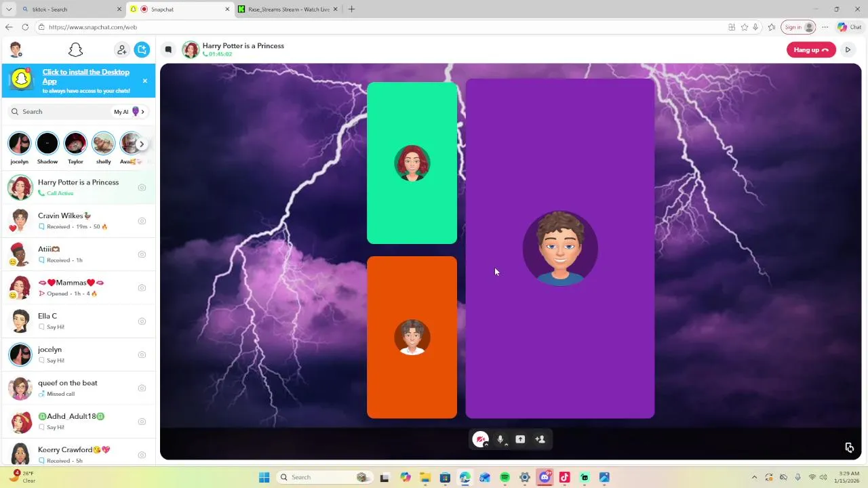
Task: Click the browser Sign in button
Action: coord(798,27)
